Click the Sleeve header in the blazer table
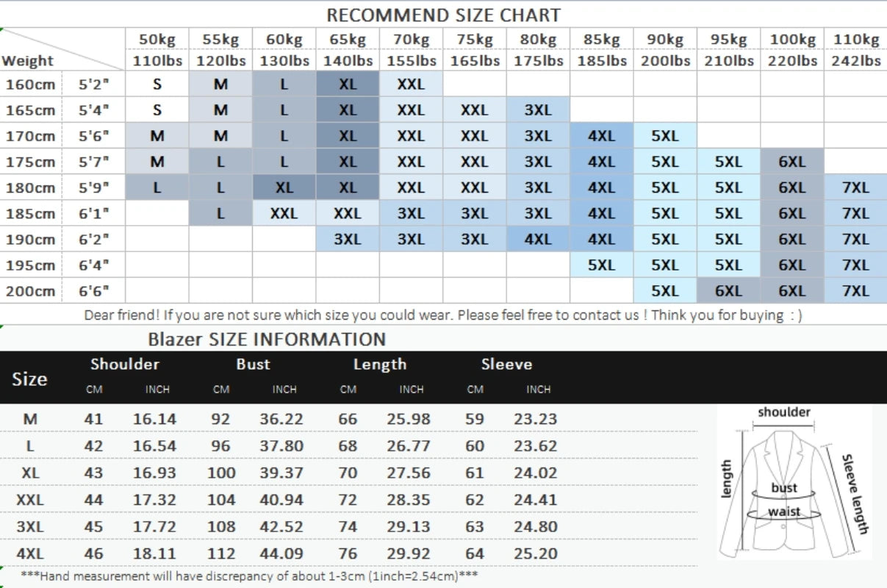 [x=506, y=365]
